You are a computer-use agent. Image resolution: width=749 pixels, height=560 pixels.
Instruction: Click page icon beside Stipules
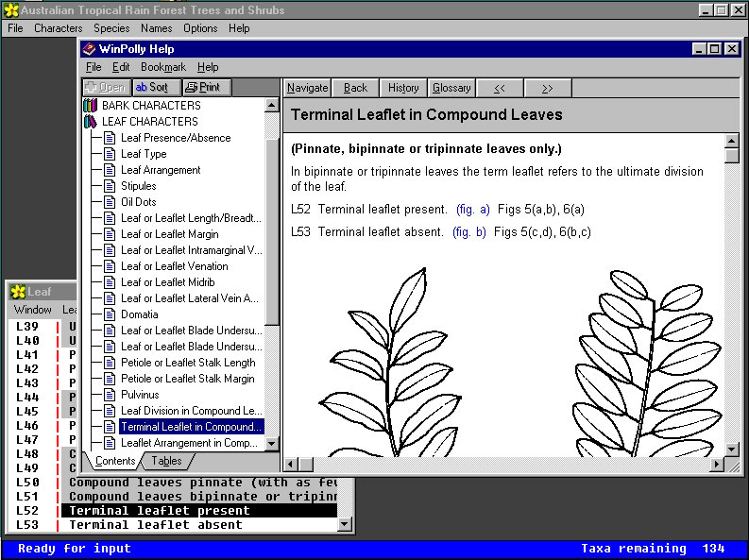pyautogui.click(x=110, y=186)
